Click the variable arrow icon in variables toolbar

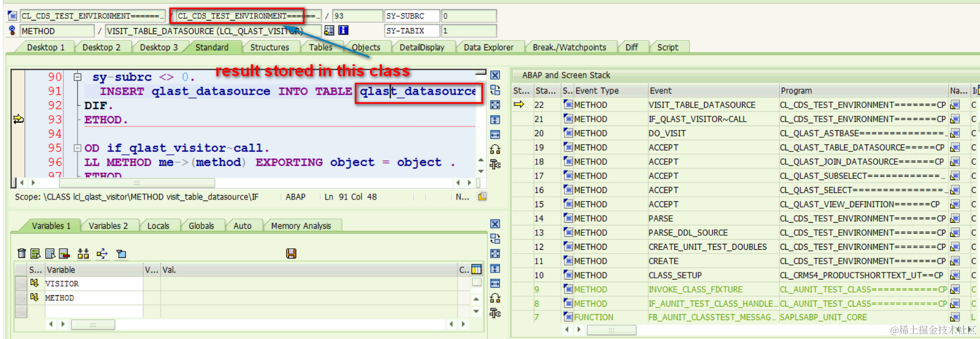tap(102, 253)
